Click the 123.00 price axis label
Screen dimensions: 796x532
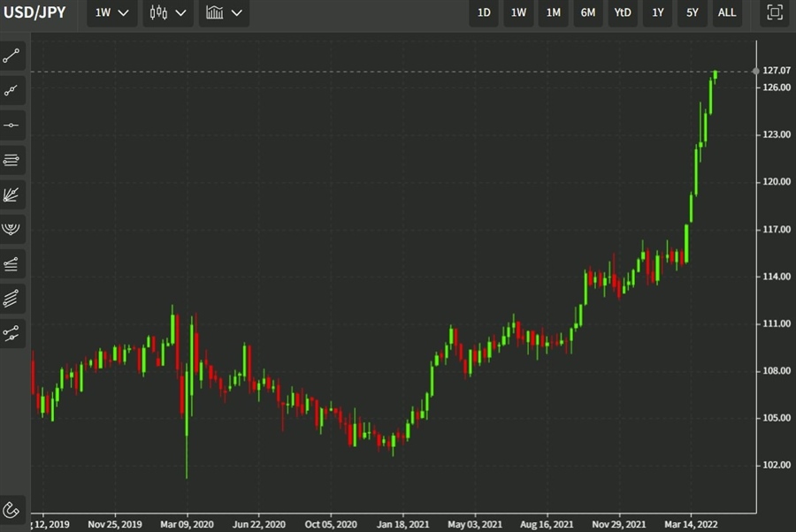777,134
